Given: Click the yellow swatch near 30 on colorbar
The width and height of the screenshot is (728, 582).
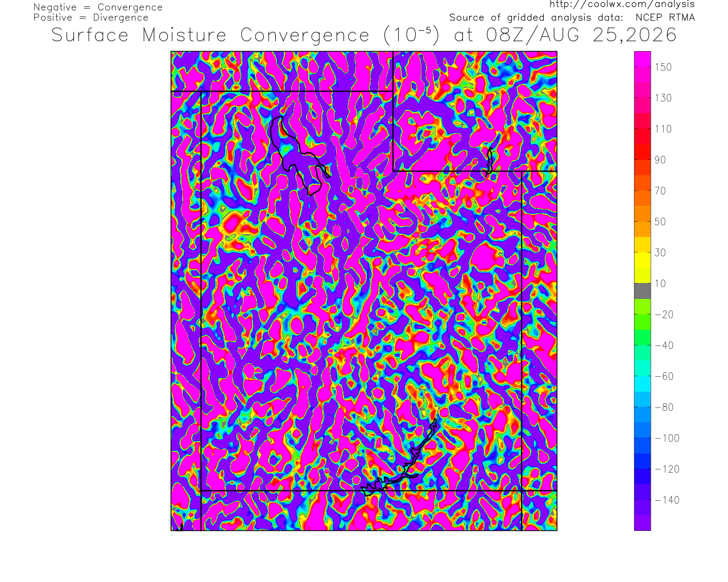Looking at the screenshot, I should 643,252.
